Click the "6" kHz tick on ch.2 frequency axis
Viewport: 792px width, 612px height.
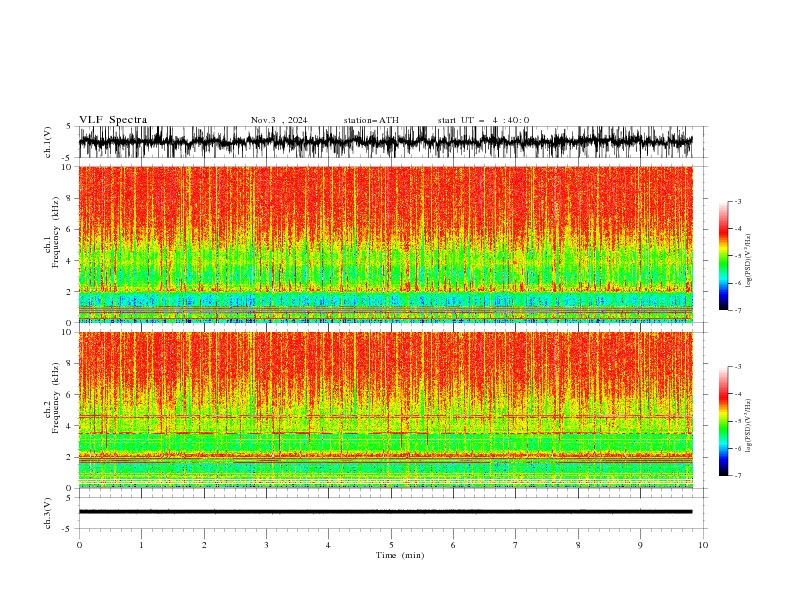(69, 395)
